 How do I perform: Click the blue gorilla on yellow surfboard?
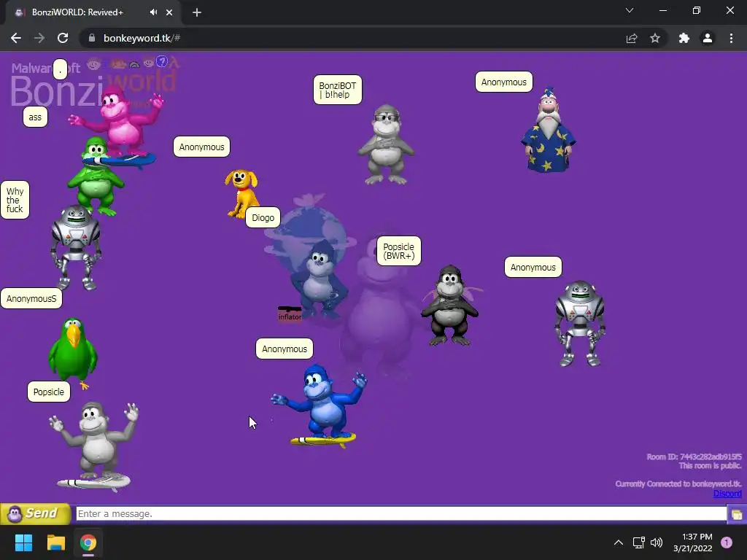320,405
